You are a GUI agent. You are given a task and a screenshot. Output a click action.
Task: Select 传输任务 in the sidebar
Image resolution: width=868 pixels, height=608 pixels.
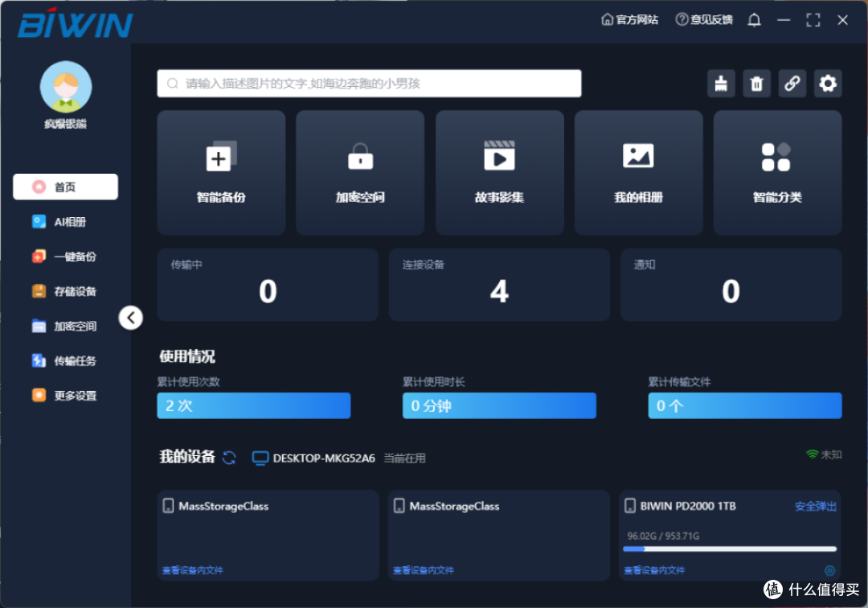65,361
